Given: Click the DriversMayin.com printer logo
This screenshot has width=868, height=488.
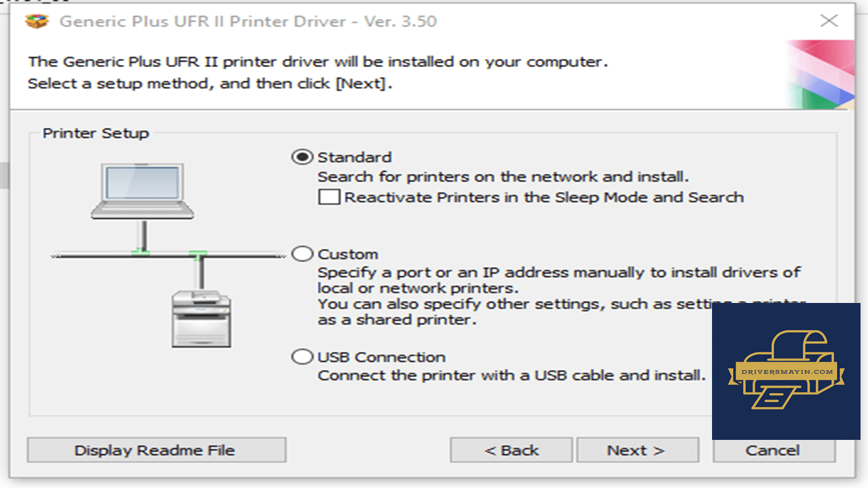Looking at the screenshot, I should [786, 371].
